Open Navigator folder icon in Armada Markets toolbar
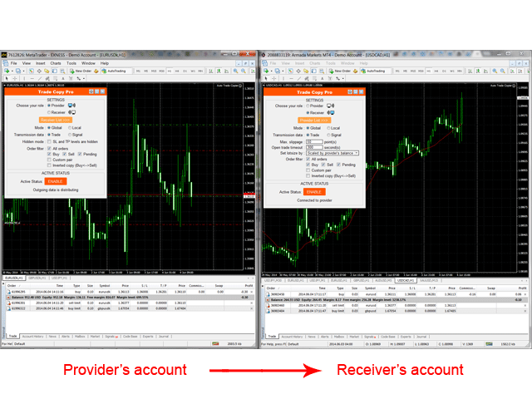Viewport: 532px width, 399px height. coord(306,71)
